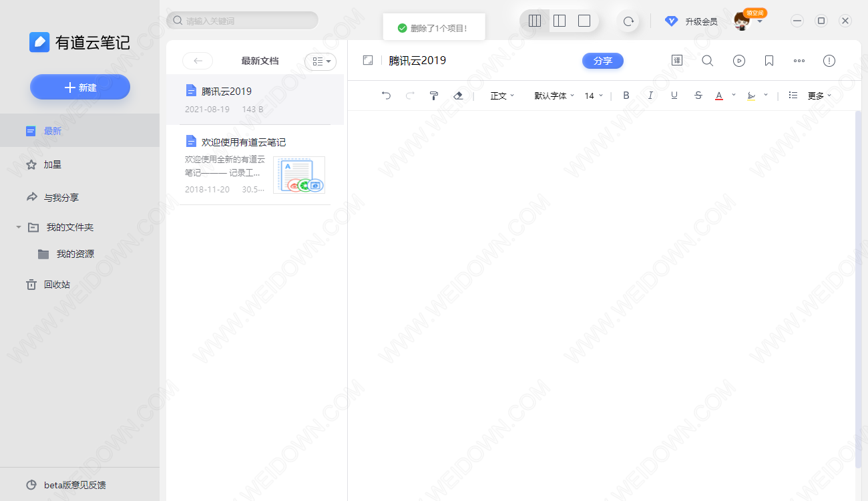Click the bookmark icon
Screen dimensions: 868x501
769,61
